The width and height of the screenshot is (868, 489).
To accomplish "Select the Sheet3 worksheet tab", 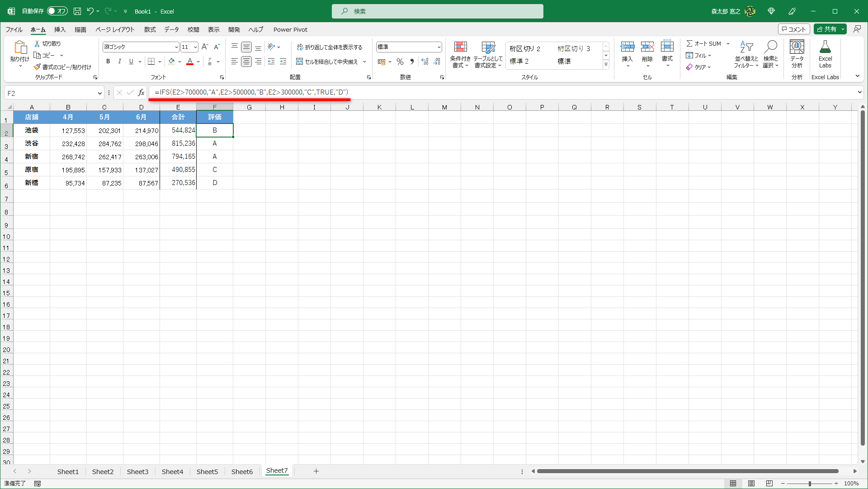I will pyautogui.click(x=137, y=471).
